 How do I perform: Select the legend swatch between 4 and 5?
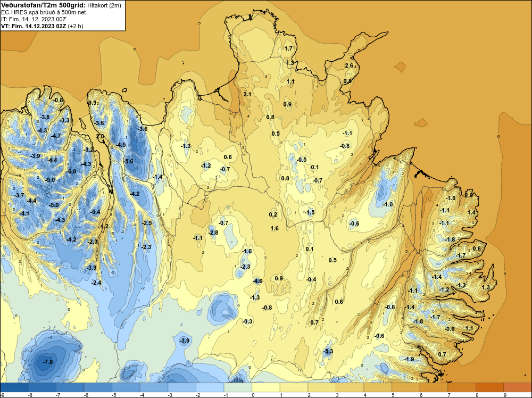378,387
